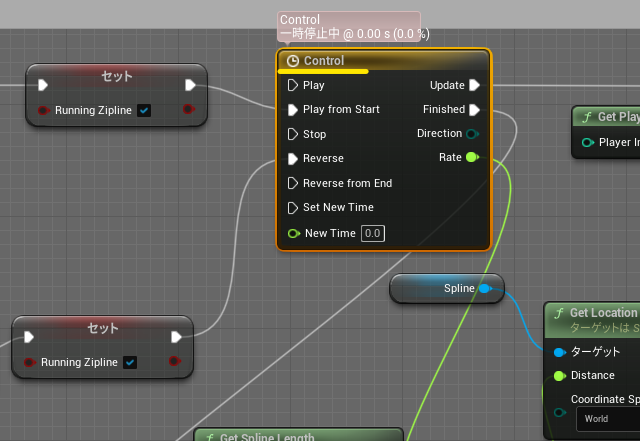Select the Control timeline node title
Screen dimensions: 640x441
click(x=323, y=61)
